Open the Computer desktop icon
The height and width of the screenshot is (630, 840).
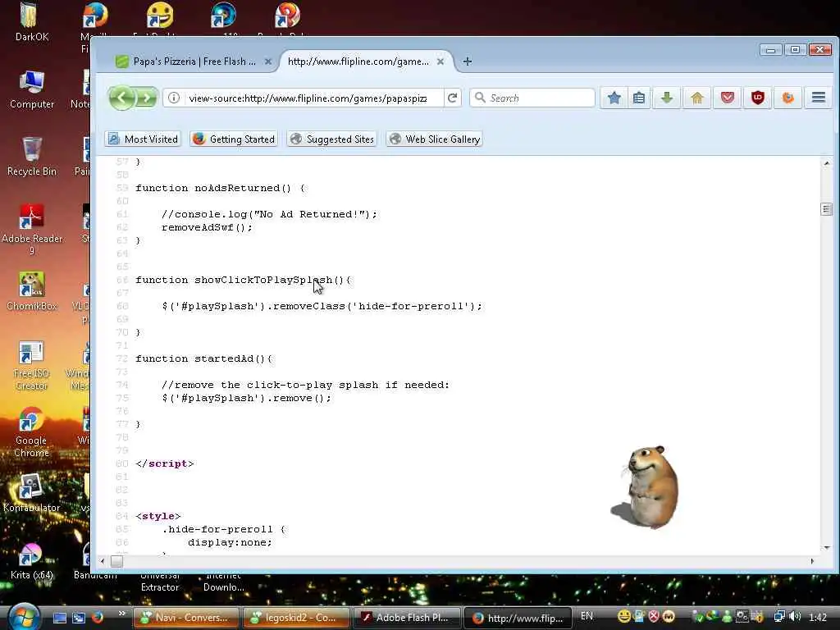coord(32,89)
